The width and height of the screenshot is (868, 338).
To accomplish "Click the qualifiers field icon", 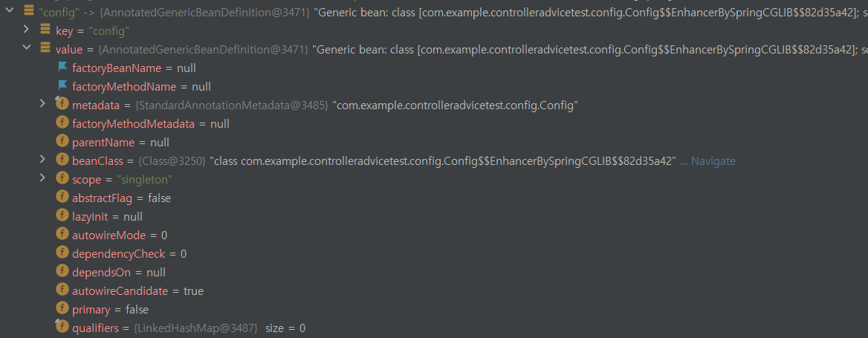I will 62,326.
